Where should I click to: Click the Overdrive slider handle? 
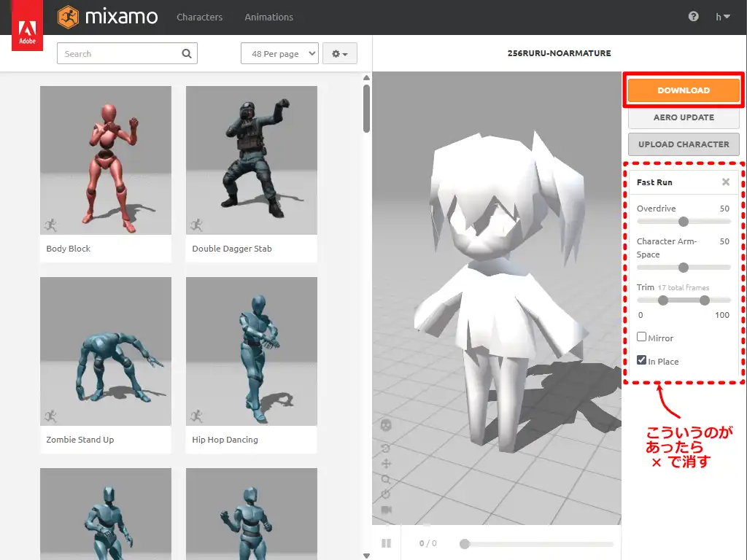click(684, 222)
